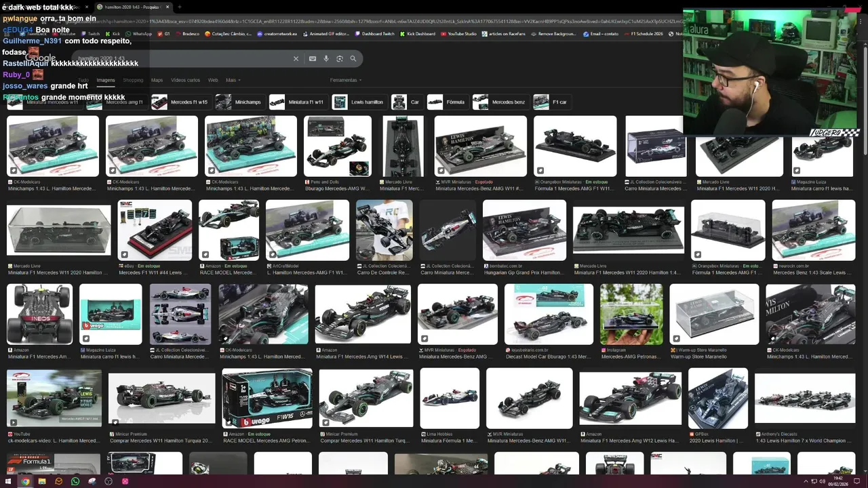Screen dimensions: 868x488
Task: Open the YouTube Studio bookmark
Action: click(x=458, y=34)
